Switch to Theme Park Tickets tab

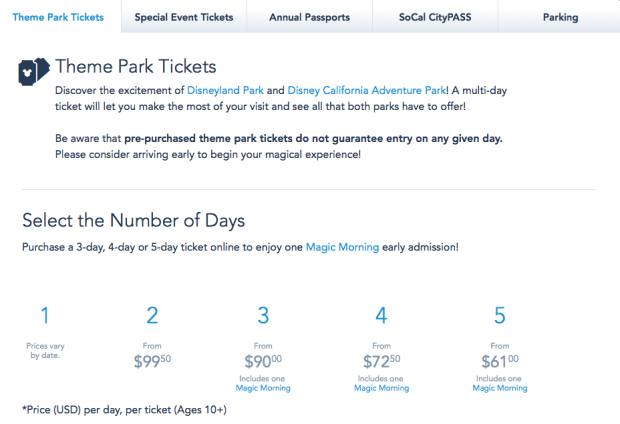point(58,17)
